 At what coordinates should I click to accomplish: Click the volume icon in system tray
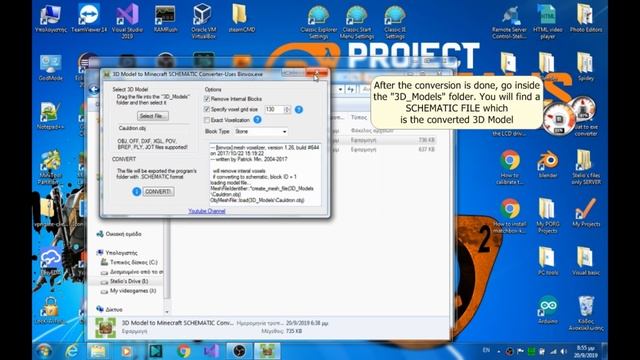pyautogui.click(x=564, y=351)
